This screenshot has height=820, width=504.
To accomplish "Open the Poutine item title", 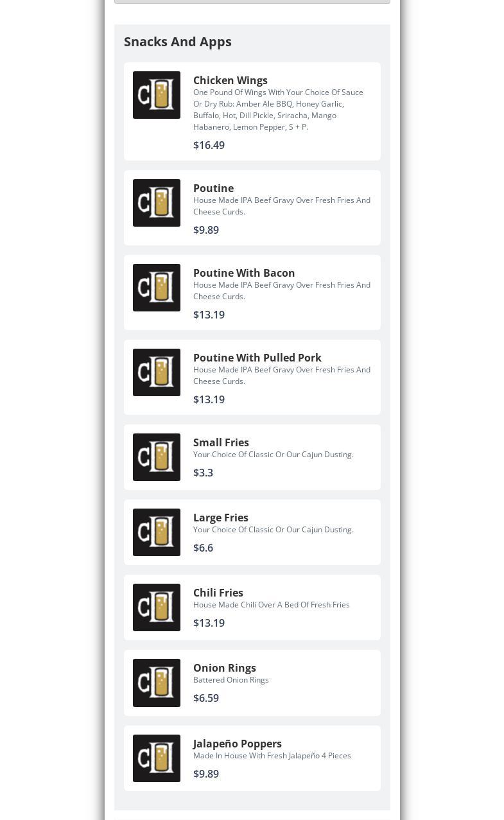I will pos(213,188).
